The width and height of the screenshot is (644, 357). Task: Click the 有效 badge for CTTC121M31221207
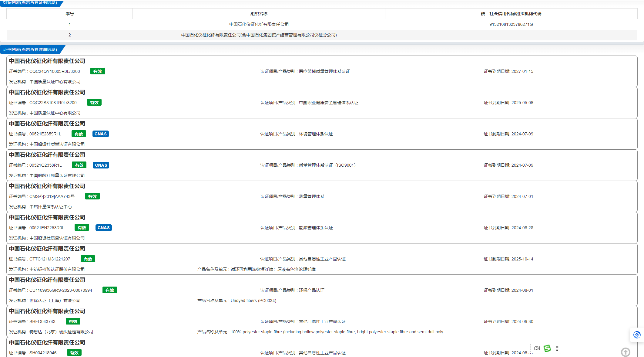[x=88, y=259]
